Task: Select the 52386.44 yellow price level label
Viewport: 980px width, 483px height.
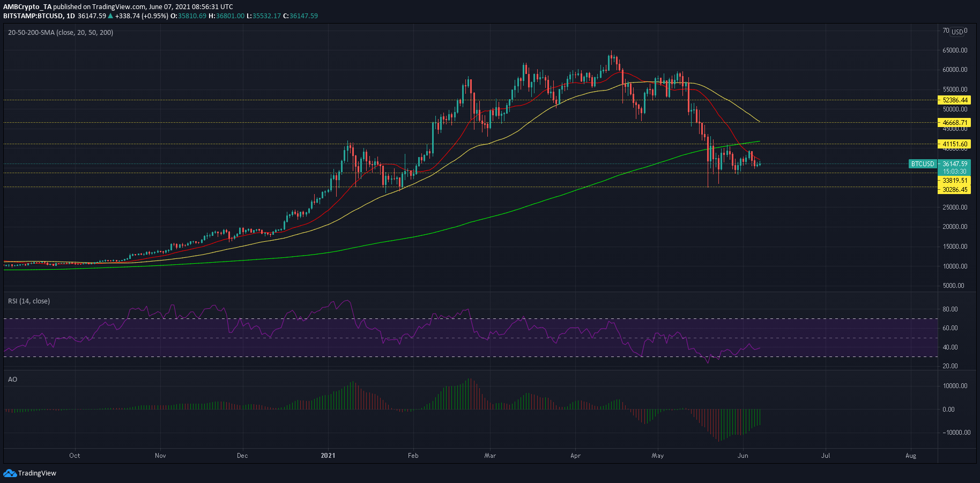Action: (955, 100)
